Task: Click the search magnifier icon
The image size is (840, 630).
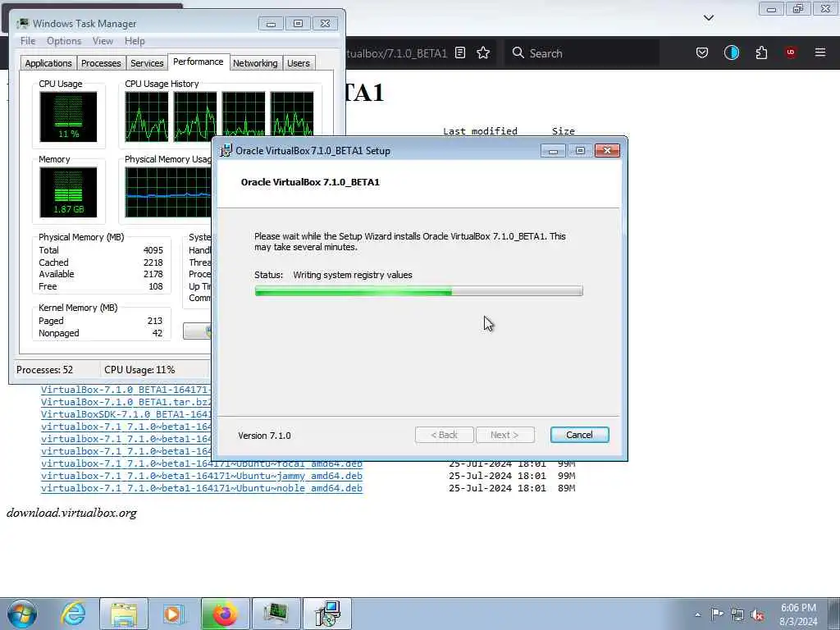Action: tap(518, 52)
